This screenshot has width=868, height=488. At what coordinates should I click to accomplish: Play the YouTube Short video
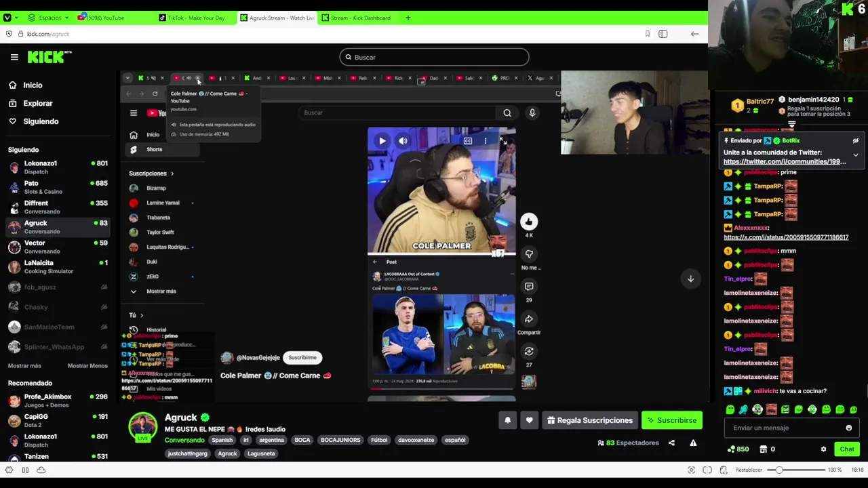pos(382,141)
